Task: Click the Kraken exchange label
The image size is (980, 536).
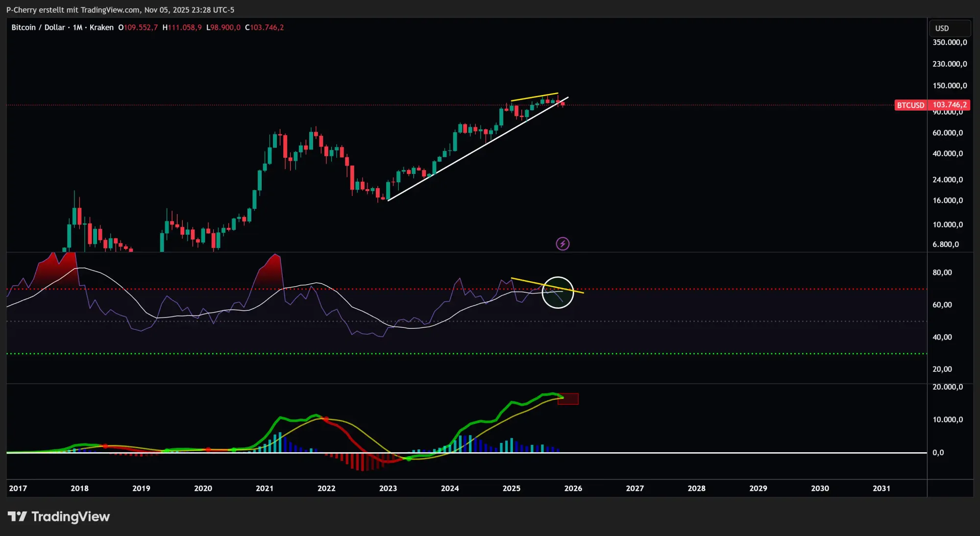Action: click(101, 27)
